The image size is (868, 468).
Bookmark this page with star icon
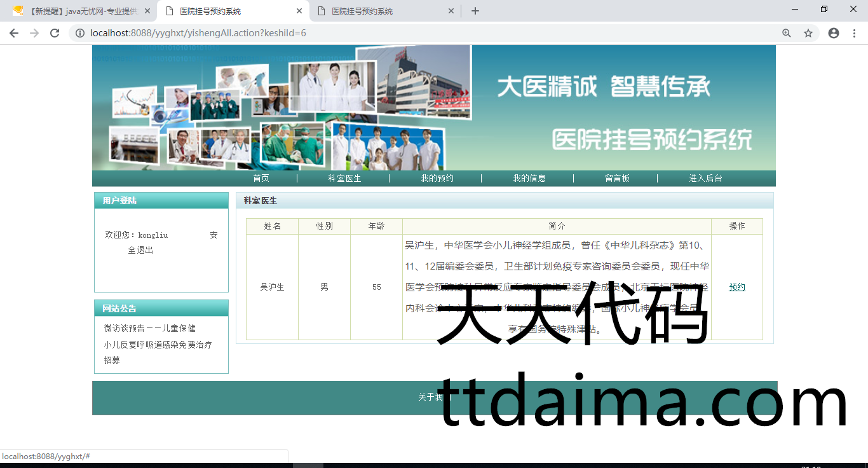pyautogui.click(x=808, y=33)
